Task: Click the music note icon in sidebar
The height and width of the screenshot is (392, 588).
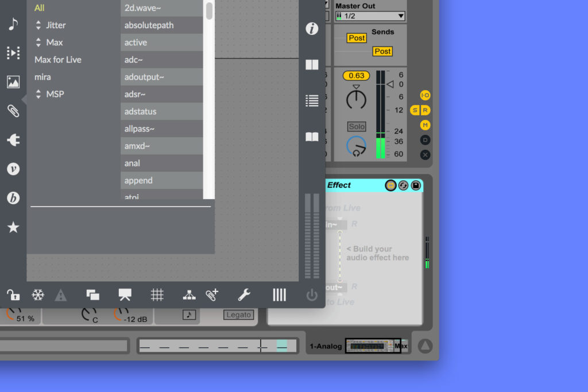Action: point(13,24)
